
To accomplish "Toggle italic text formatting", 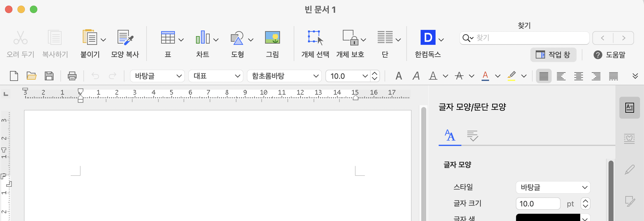I will pos(416,76).
